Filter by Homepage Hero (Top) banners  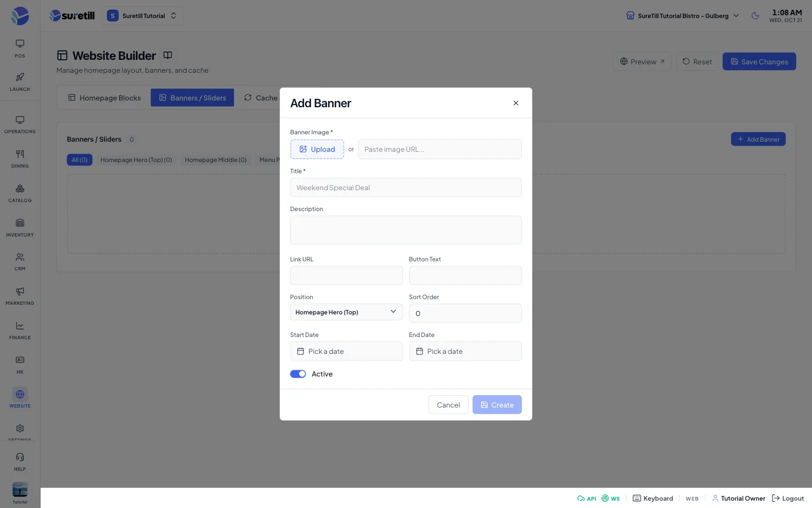pyautogui.click(x=136, y=160)
